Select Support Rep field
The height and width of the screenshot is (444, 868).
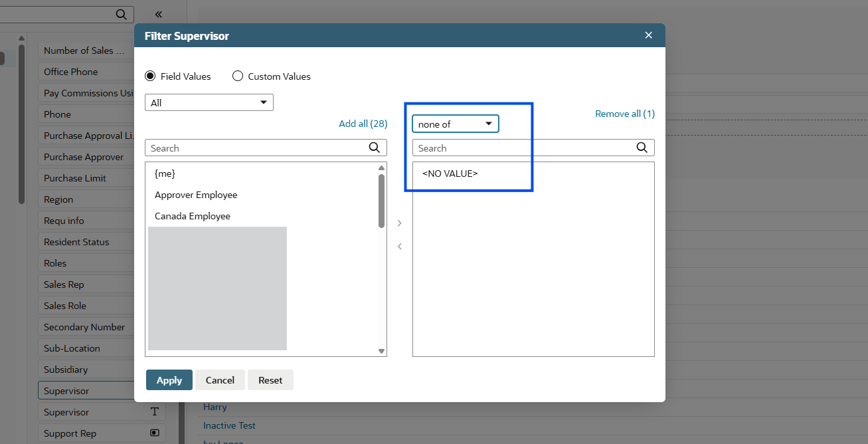(x=102, y=433)
